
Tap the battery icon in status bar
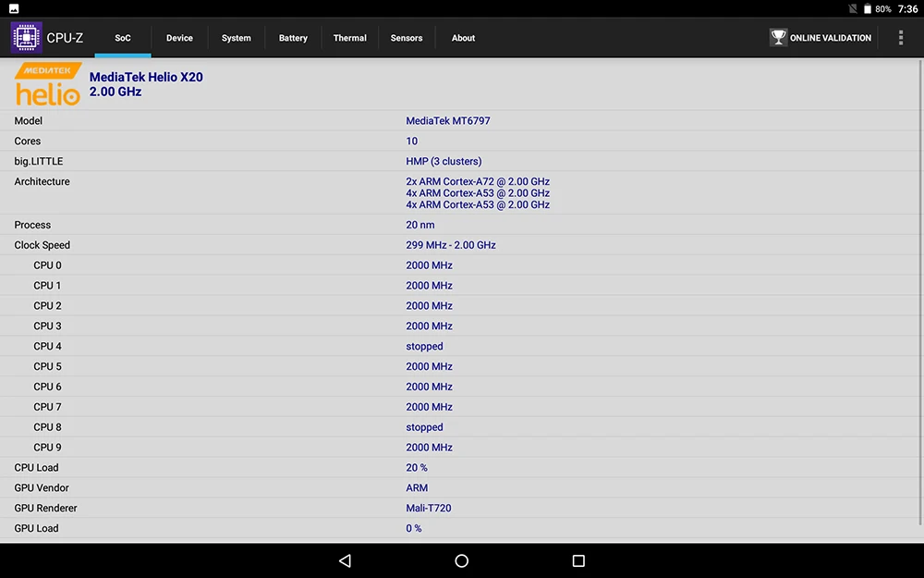pos(868,9)
